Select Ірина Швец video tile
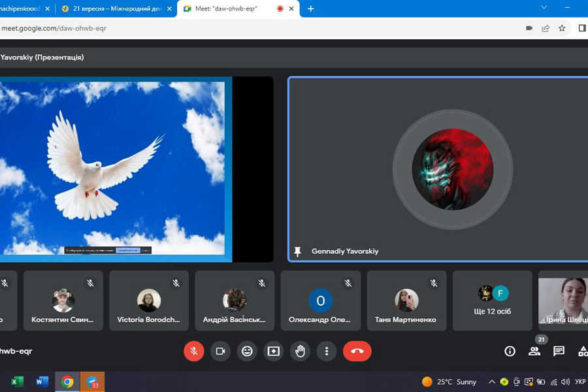 click(563, 301)
